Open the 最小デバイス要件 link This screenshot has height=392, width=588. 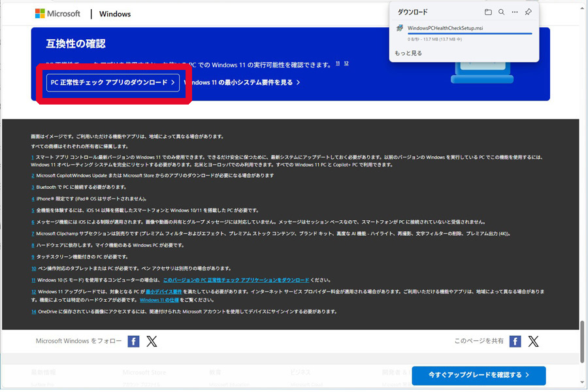(164, 292)
